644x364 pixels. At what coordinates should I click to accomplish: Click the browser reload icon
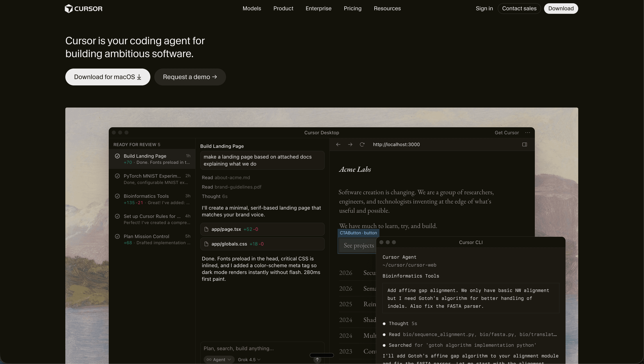[362, 145]
